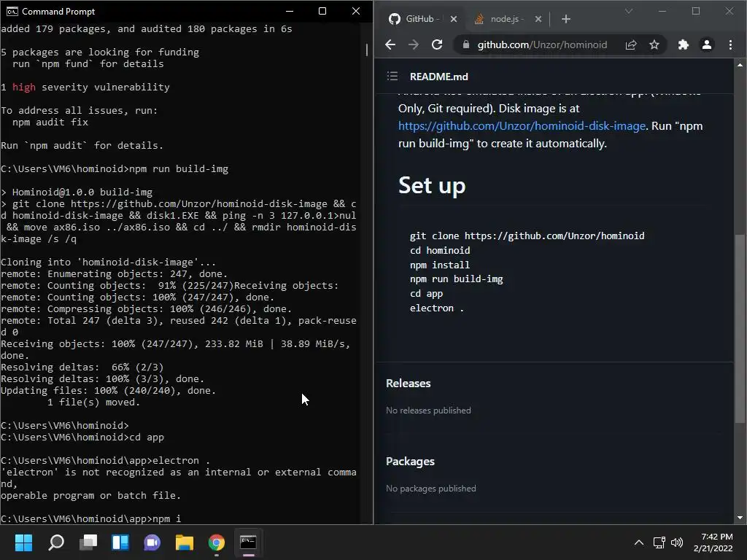Open Widgets on the taskbar
747x560 pixels.
point(120,542)
